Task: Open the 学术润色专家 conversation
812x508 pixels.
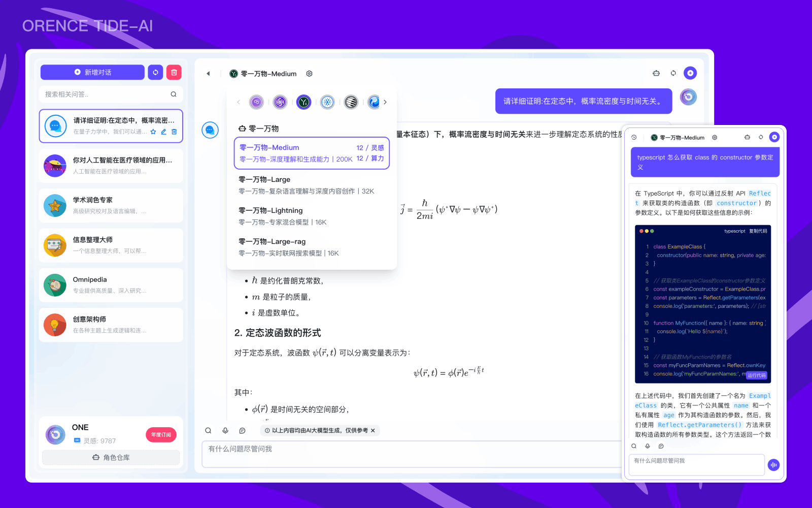Action: [x=111, y=205]
